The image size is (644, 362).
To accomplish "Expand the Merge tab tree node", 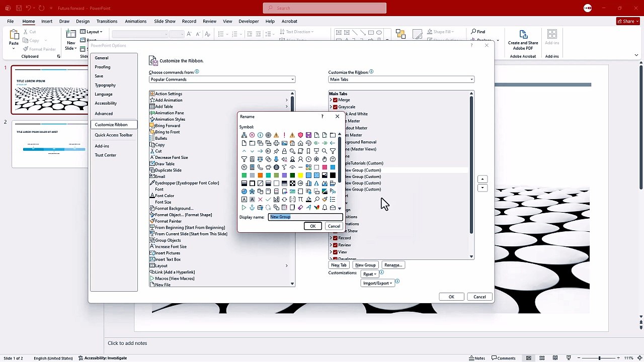I will pyautogui.click(x=331, y=100).
